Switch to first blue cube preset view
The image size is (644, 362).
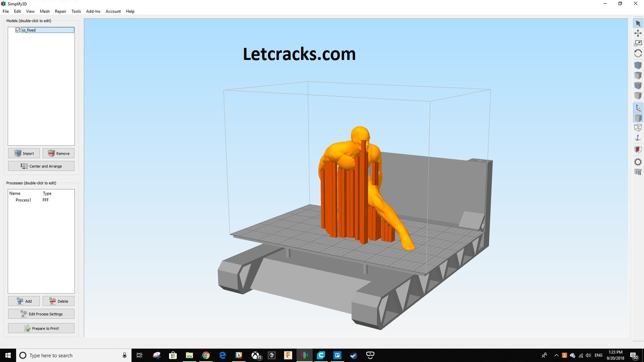(638, 65)
